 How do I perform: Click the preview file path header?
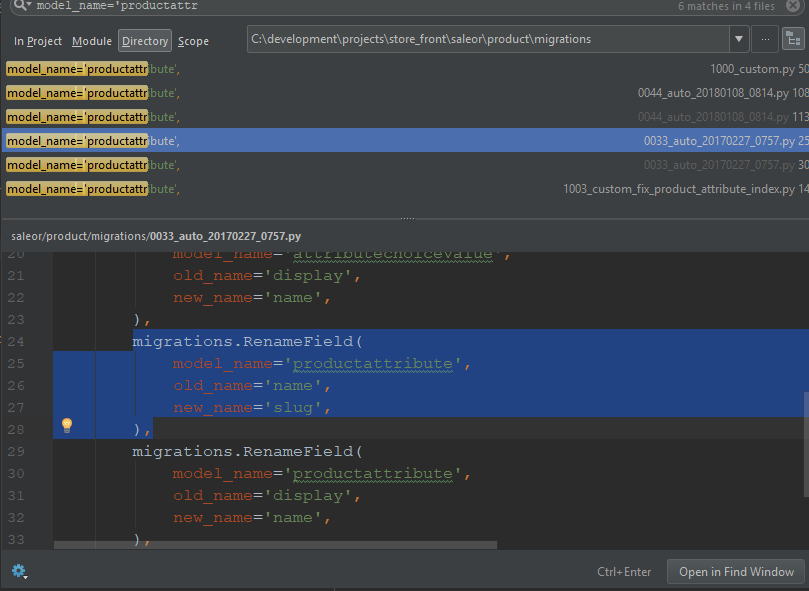coord(156,236)
